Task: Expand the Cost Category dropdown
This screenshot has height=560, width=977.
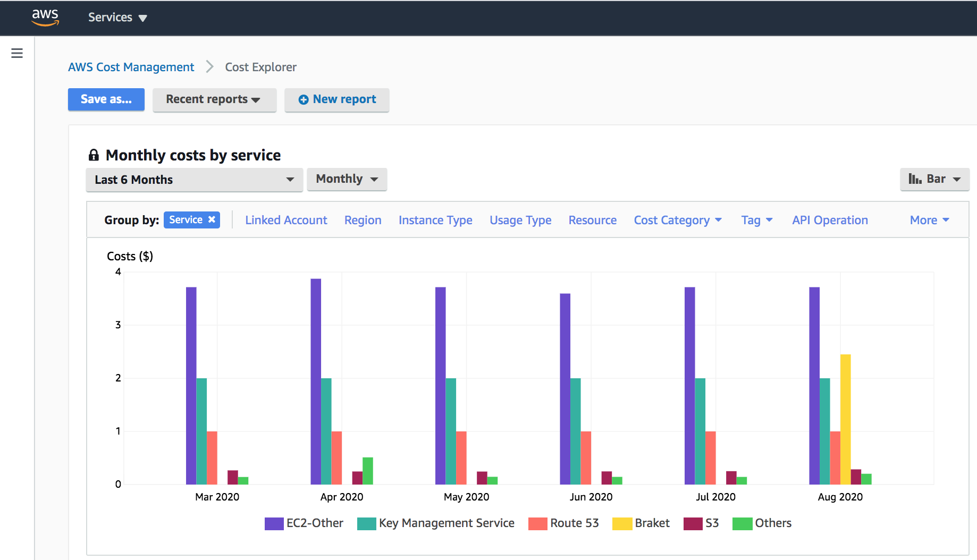Action: [678, 220]
